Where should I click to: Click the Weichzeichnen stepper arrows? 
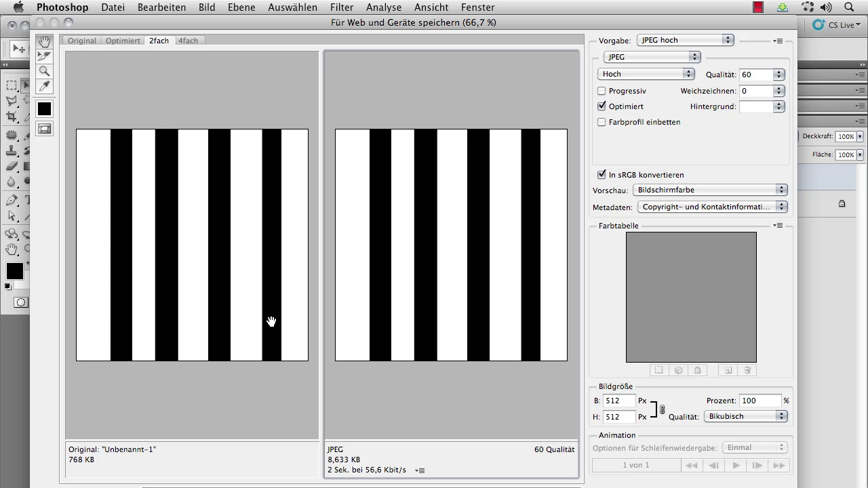779,91
